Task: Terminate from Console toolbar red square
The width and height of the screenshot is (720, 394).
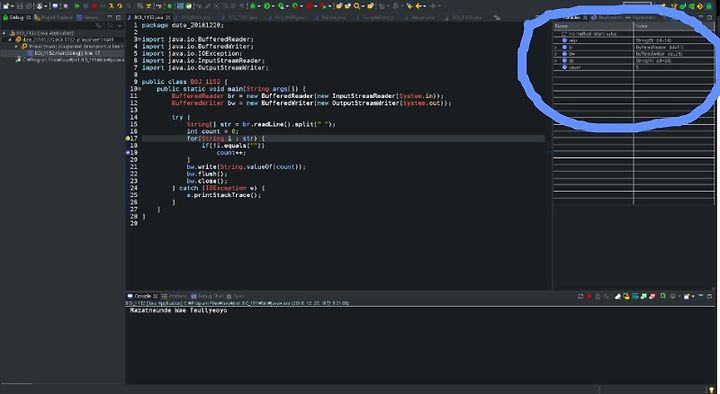Action: tap(589, 296)
